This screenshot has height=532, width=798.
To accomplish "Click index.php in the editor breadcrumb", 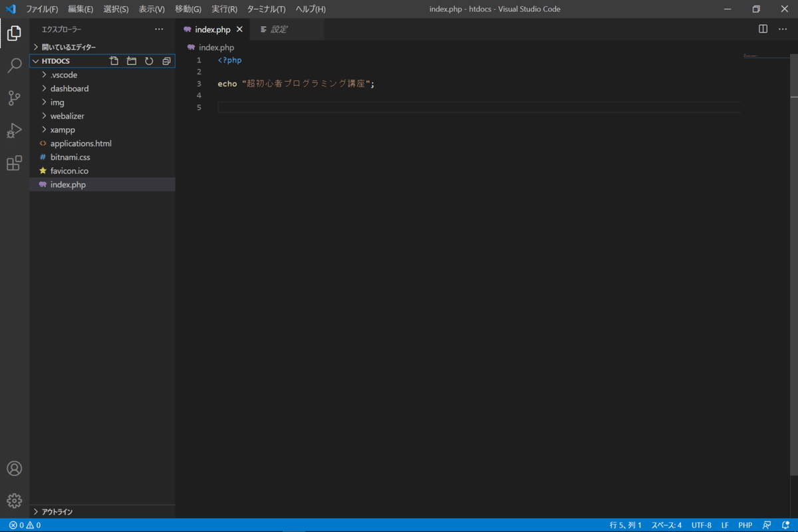I will (216, 48).
